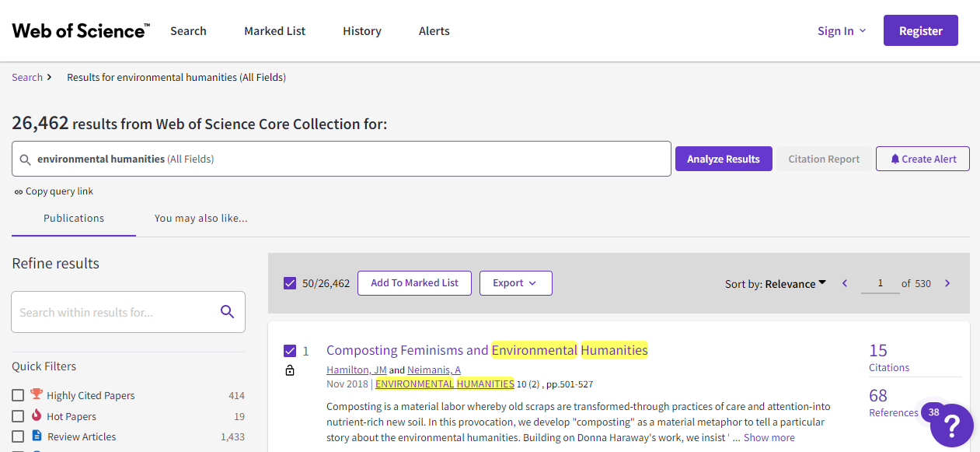Open Marked List in top navigation
Screen dimensions: 980x452
(275, 31)
